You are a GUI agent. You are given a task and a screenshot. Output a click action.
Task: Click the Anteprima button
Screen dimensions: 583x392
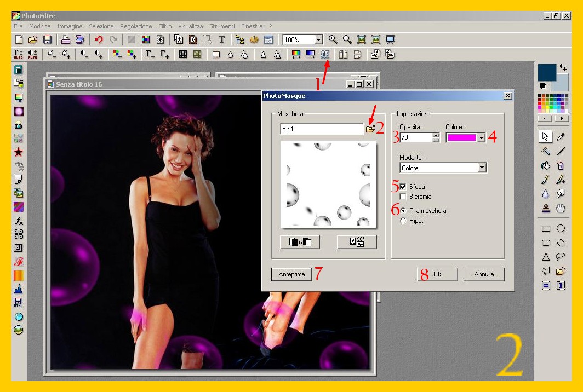291,274
